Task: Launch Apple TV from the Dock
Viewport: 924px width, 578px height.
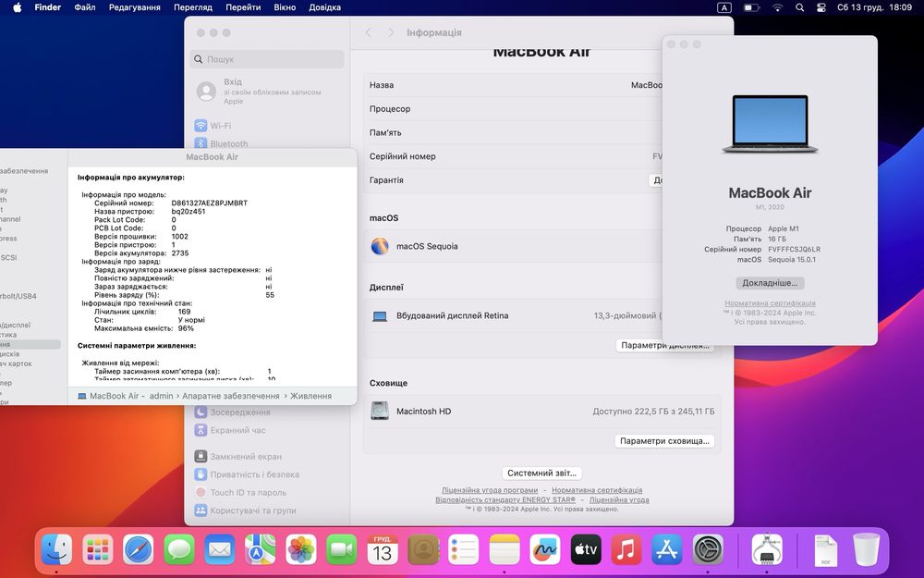Action: click(585, 549)
